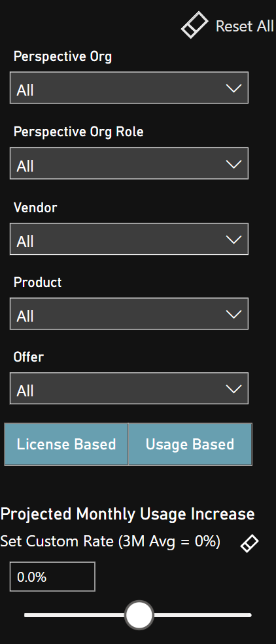This screenshot has width=276, height=644.
Task: Toggle the License Based filter
Action: (66, 444)
